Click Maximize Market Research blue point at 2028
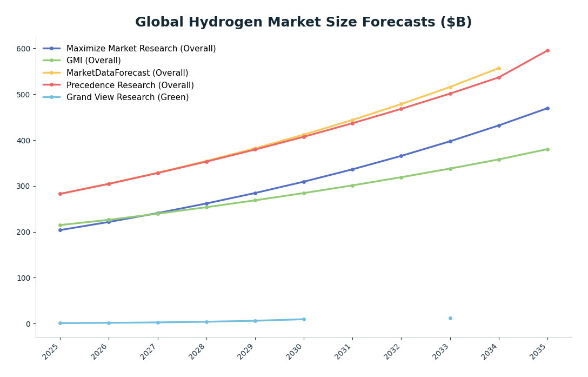Image resolution: width=588 pixels, height=377 pixels. point(206,203)
